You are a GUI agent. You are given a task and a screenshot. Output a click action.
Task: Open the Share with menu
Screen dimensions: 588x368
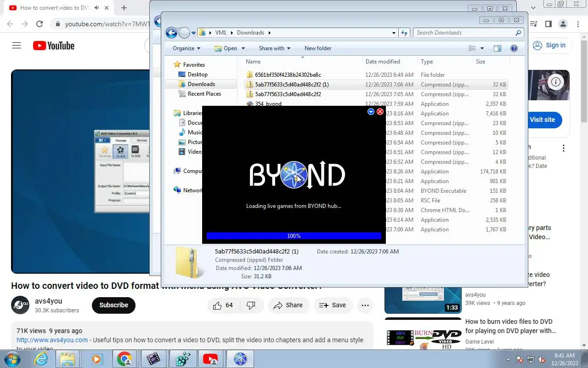[x=274, y=48]
